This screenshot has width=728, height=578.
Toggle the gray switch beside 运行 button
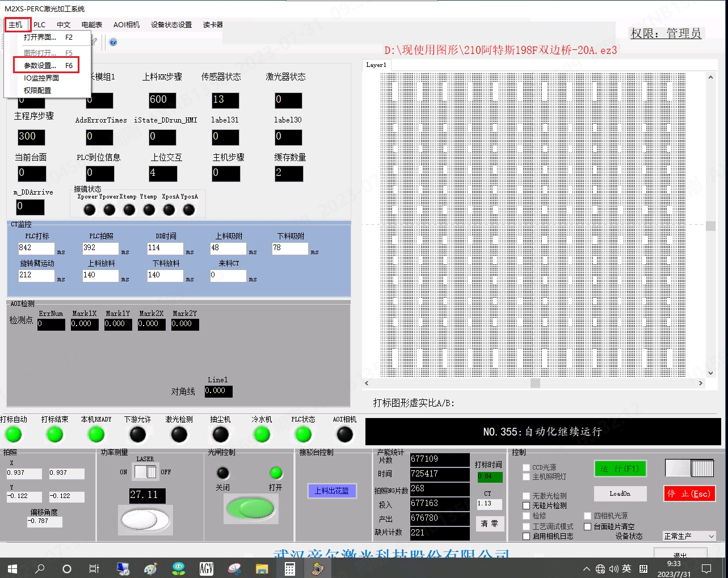point(689,469)
